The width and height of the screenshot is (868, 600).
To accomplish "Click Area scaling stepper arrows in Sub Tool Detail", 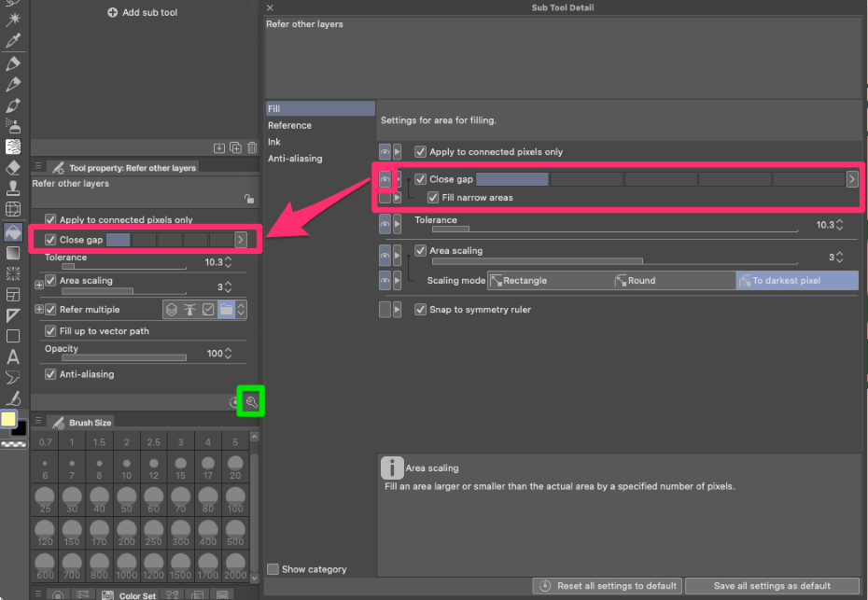I will (840, 257).
